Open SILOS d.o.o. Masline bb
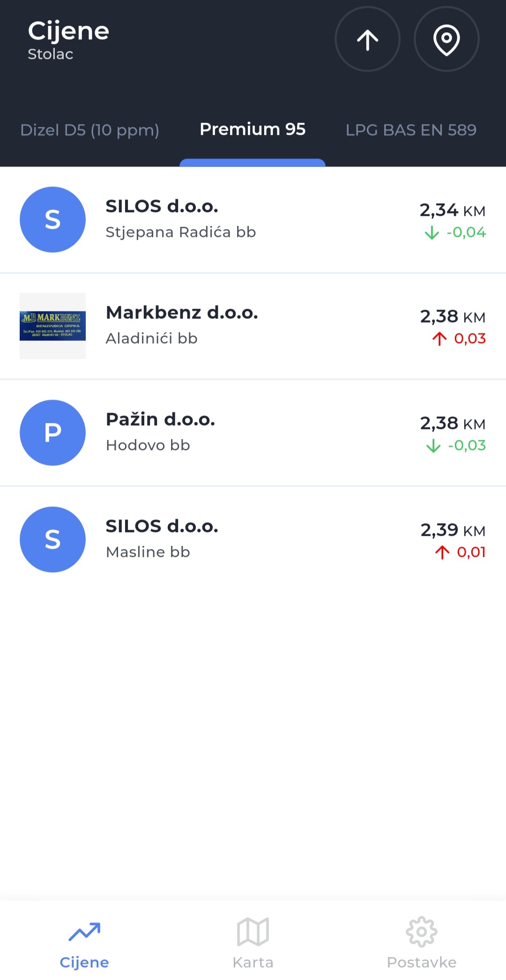The image size is (506, 980). (x=162, y=539)
